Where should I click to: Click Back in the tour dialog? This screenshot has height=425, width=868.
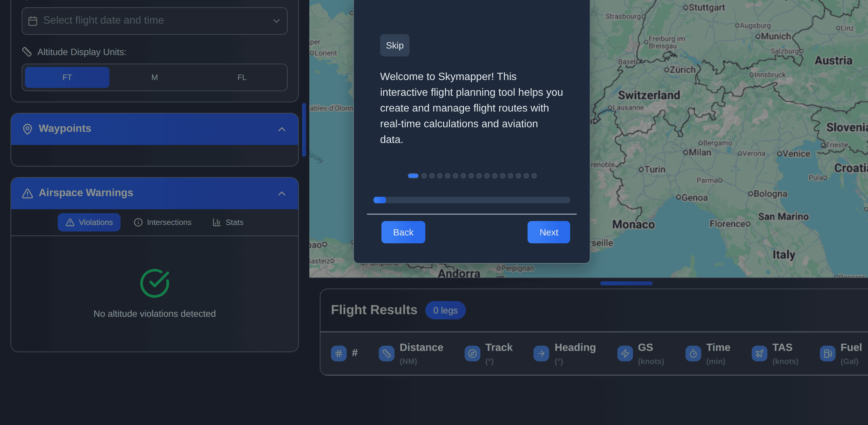point(403,232)
